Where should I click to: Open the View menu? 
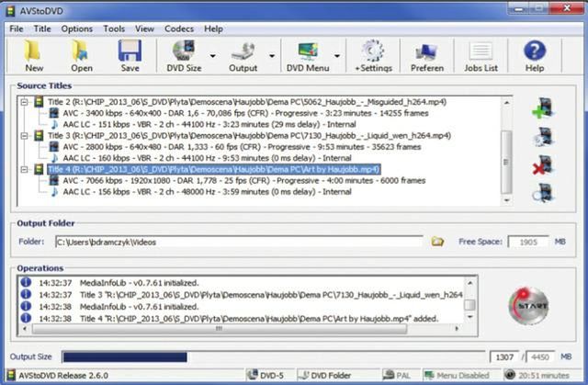click(144, 28)
